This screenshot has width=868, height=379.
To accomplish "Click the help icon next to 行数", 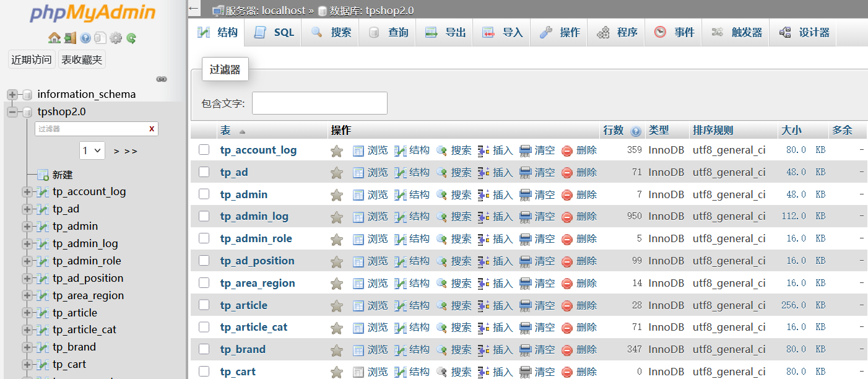I will (635, 131).
